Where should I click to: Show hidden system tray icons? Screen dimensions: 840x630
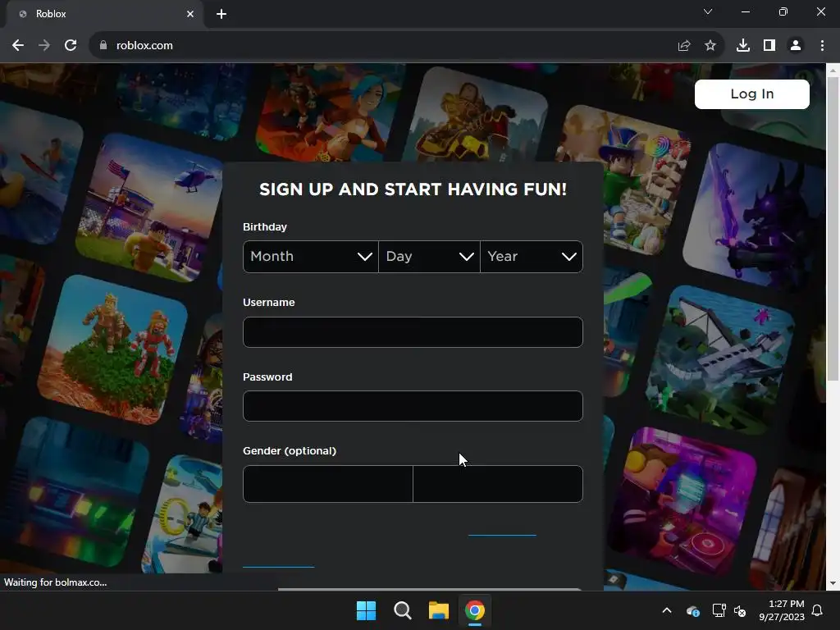point(667,610)
